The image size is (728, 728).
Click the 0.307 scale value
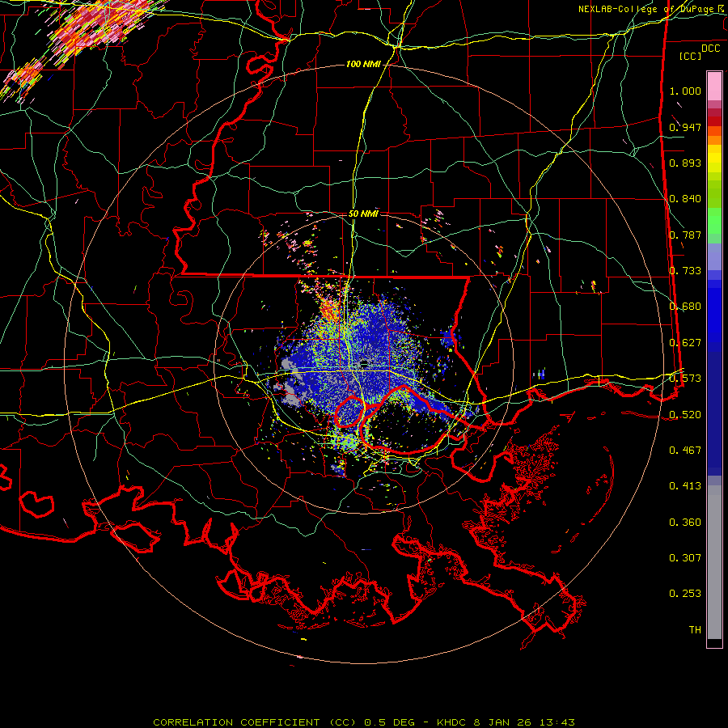tap(685, 558)
